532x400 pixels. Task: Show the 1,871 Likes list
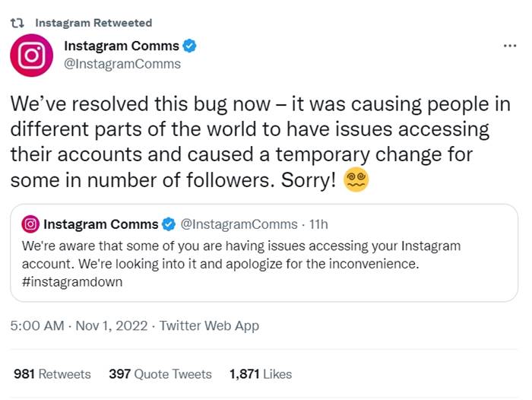click(x=260, y=374)
